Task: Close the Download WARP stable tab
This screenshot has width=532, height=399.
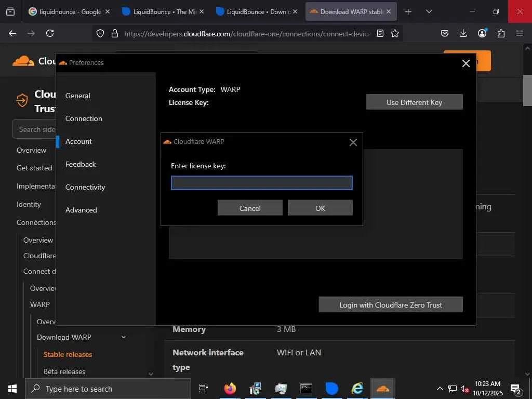Action: [389, 11]
